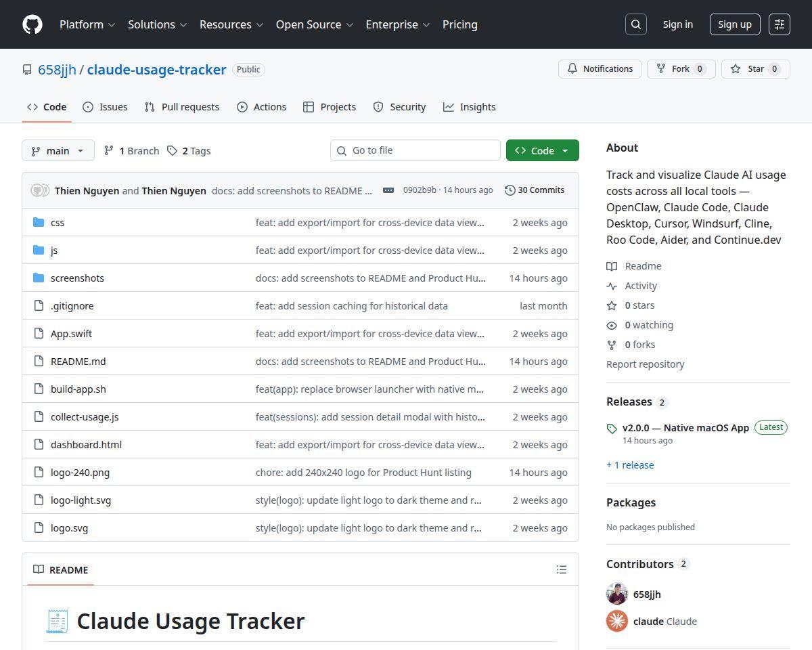The image size is (812, 650).
Task: Click the Report repository link
Action: point(645,364)
